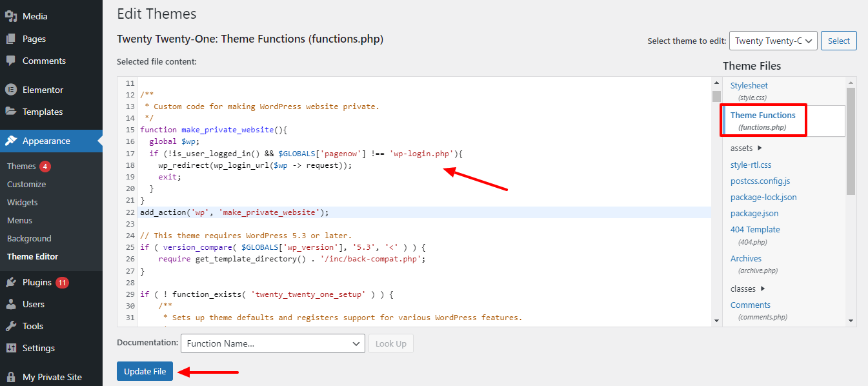Click line 18 wp_redirect code
The image size is (868, 386).
tap(256, 165)
